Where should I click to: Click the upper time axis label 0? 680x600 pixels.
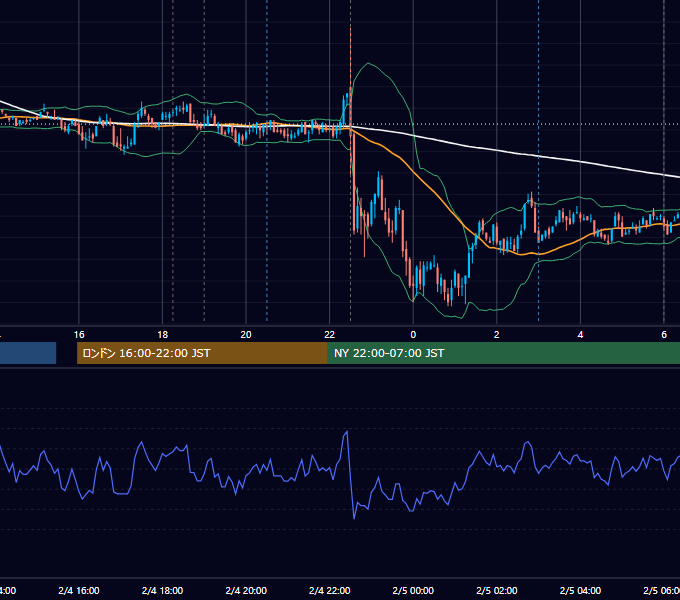(413, 335)
